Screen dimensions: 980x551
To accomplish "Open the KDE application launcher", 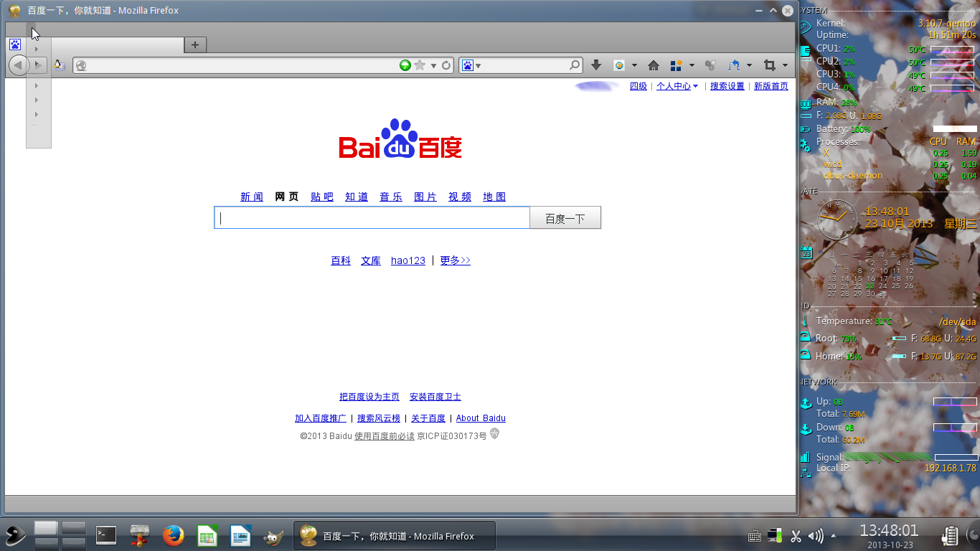I will tap(16, 535).
